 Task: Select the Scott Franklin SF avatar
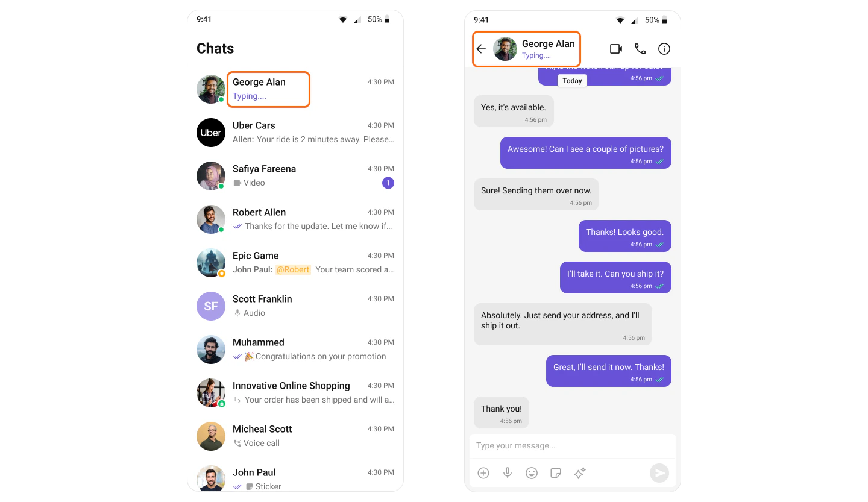click(211, 306)
